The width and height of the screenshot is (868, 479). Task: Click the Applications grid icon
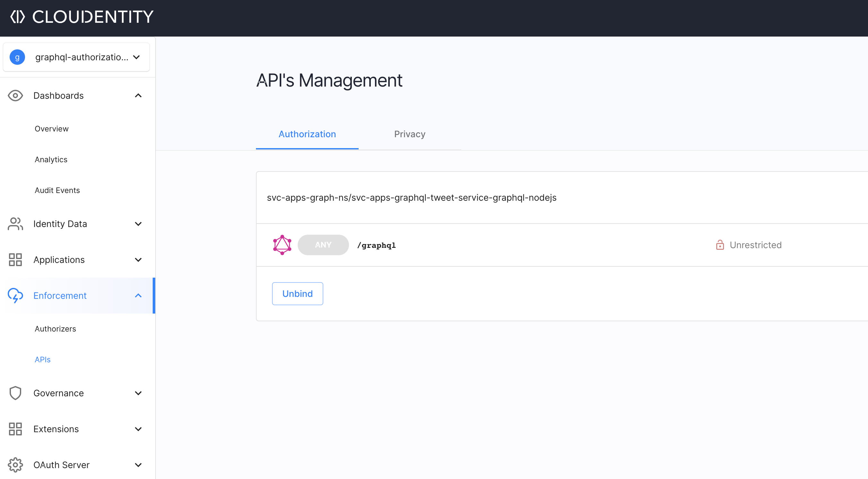click(x=15, y=260)
